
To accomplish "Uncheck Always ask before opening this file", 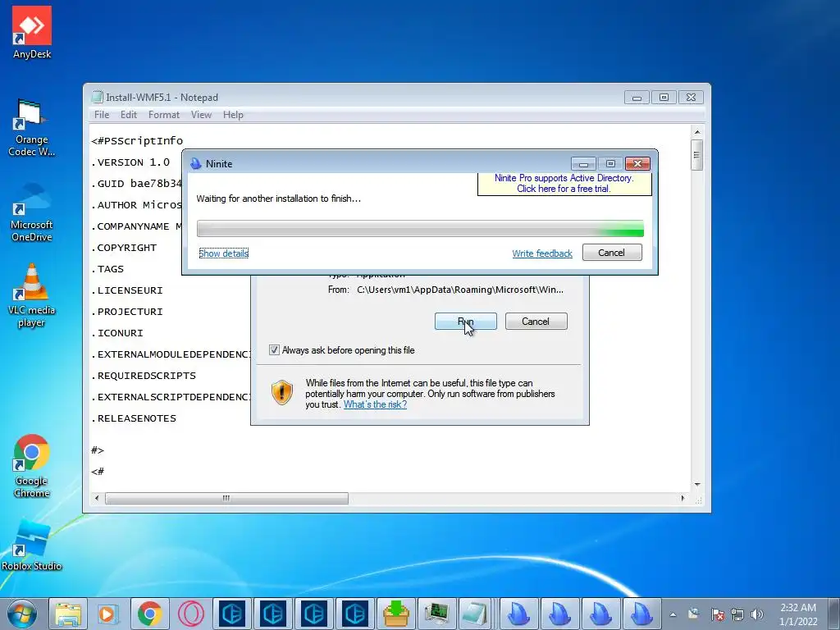I will (x=274, y=349).
